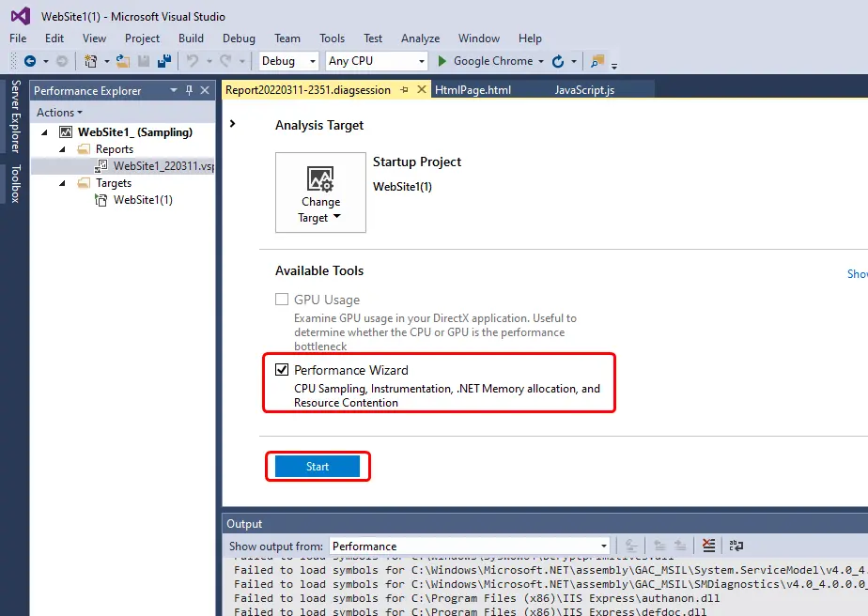Click the WebSite1_220311.vsp report file icon
Image resolution: width=868 pixels, height=616 pixels.
coord(101,166)
